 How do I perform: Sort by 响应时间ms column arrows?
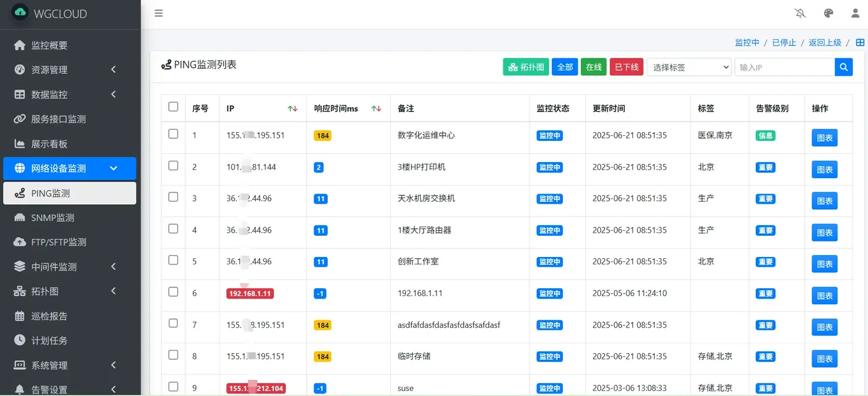point(376,109)
